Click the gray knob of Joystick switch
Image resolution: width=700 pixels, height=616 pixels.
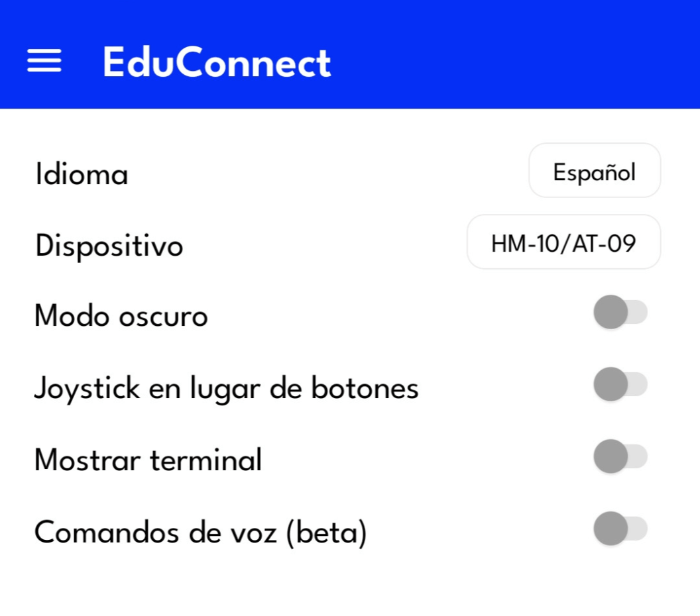611,384
